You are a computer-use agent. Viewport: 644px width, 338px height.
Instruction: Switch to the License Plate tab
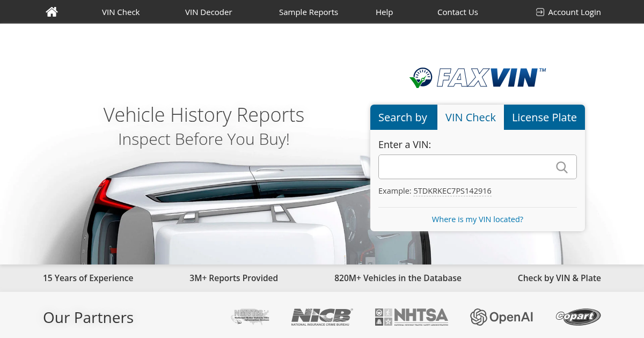pyautogui.click(x=544, y=117)
